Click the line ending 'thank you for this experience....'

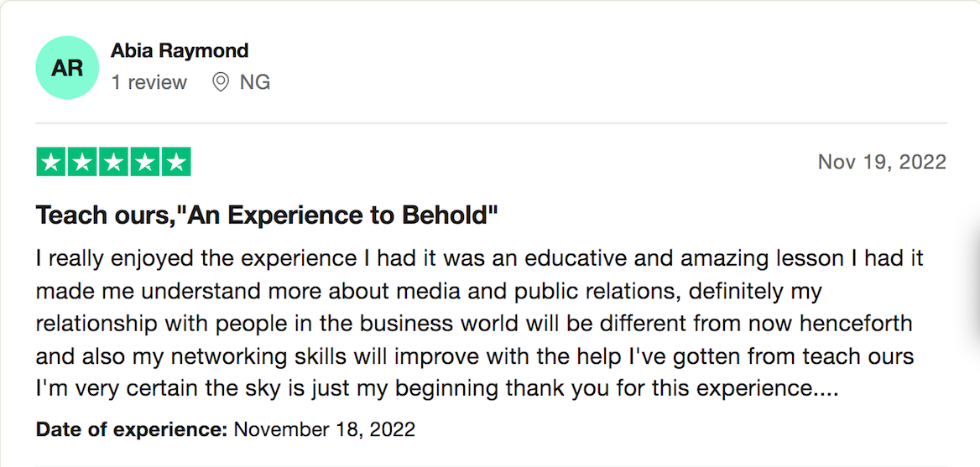[437, 390]
